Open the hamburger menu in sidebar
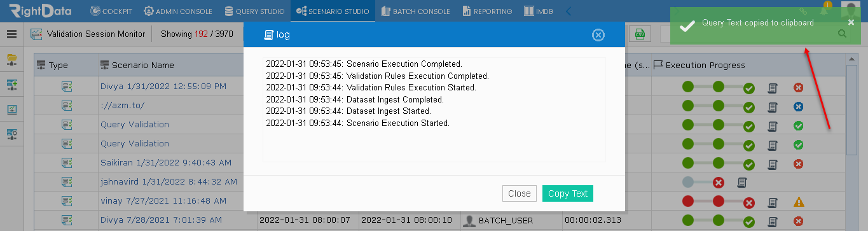This screenshot has height=231, width=868. (11, 34)
